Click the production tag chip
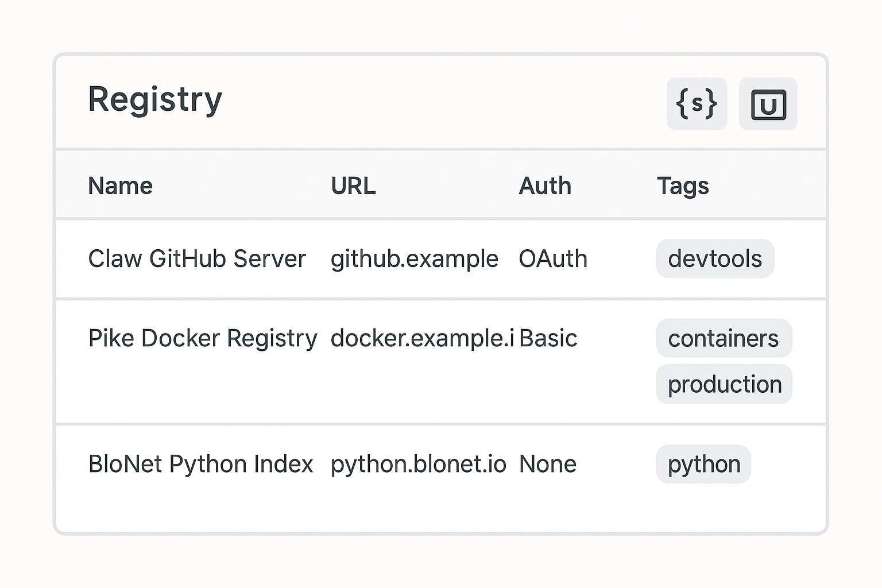 (x=724, y=384)
